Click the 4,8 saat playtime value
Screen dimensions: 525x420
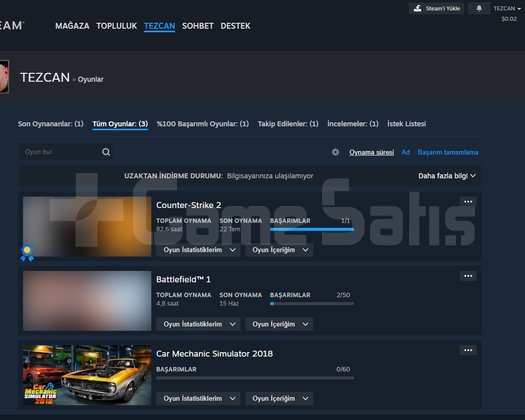(167, 304)
